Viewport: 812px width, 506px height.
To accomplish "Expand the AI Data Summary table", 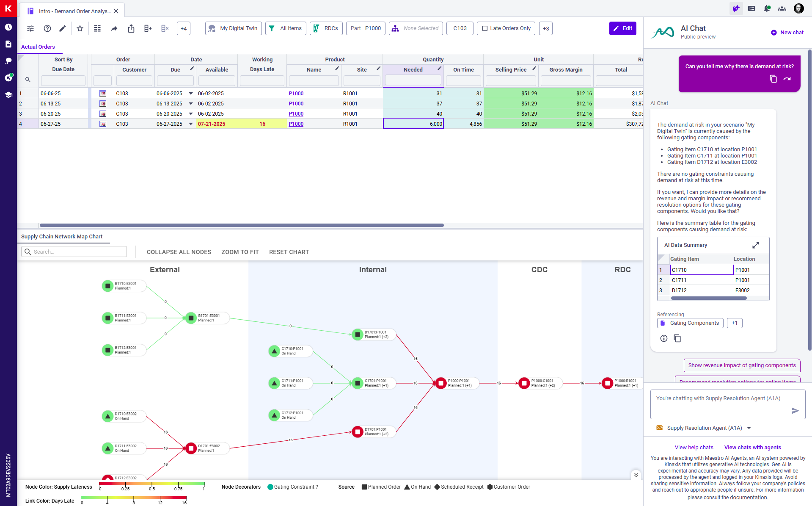I will 755,245.
